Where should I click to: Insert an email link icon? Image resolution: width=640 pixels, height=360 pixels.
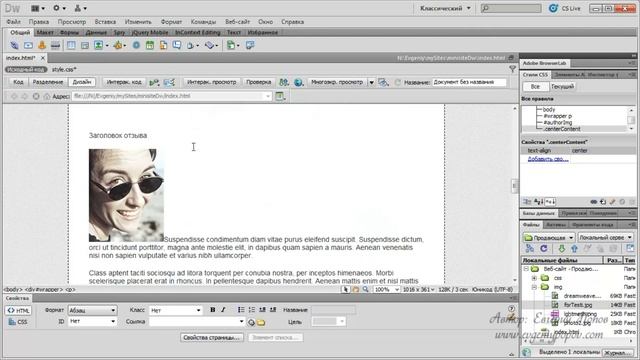click(28, 45)
